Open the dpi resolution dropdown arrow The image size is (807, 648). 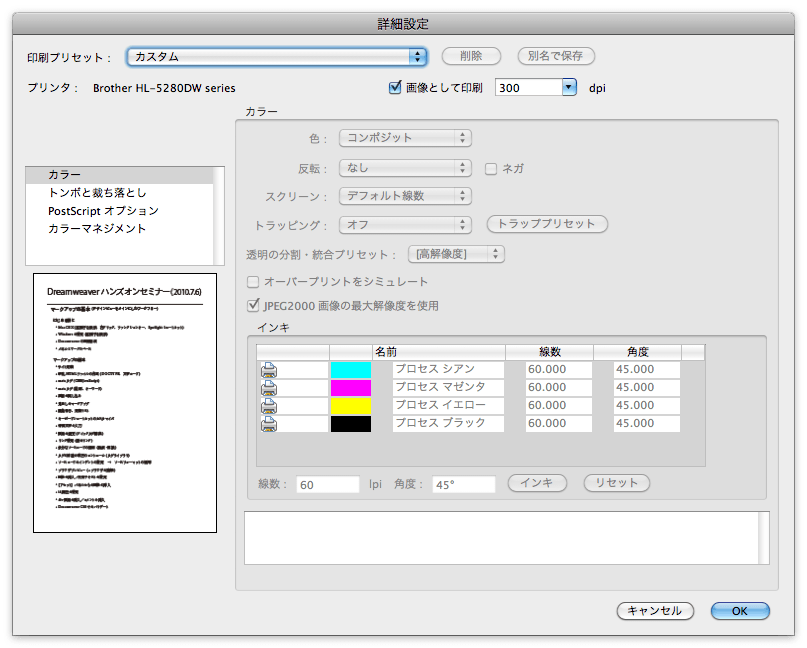pyautogui.click(x=569, y=87)
